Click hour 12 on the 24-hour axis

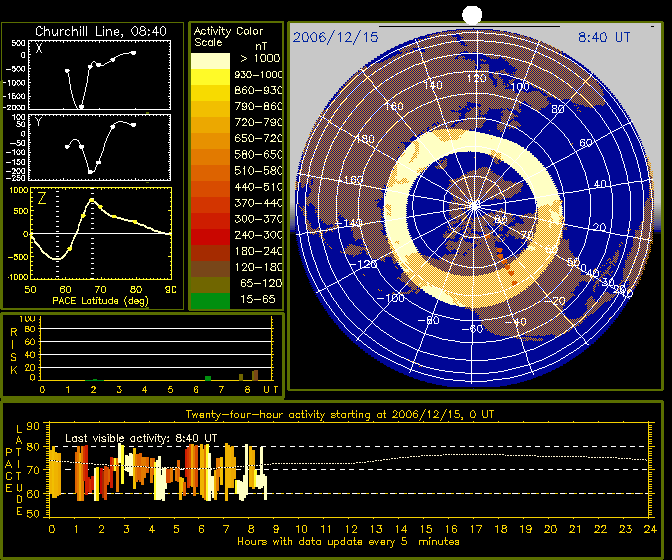[x=351, y=529]
